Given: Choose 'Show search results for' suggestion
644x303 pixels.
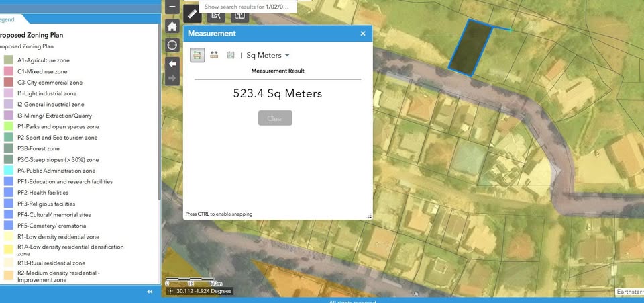Looking at the screenshot, I should 247,7.
